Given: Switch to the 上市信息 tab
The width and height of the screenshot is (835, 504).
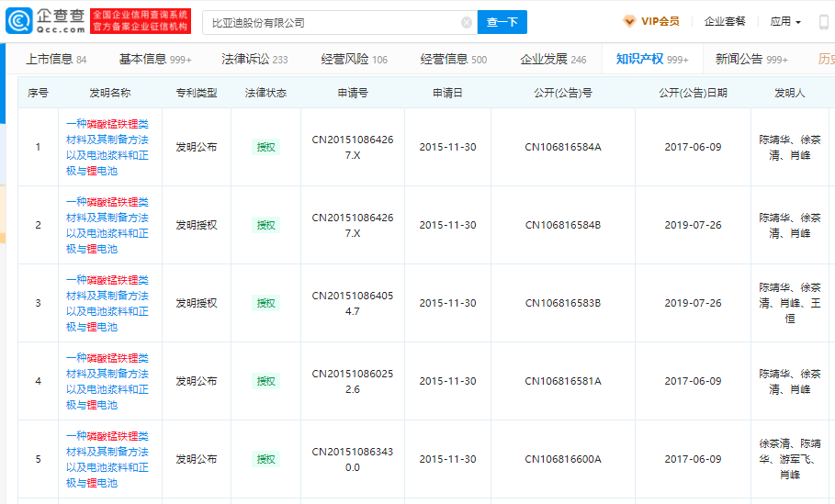Looking at the screenshot, I should (55, 60).
